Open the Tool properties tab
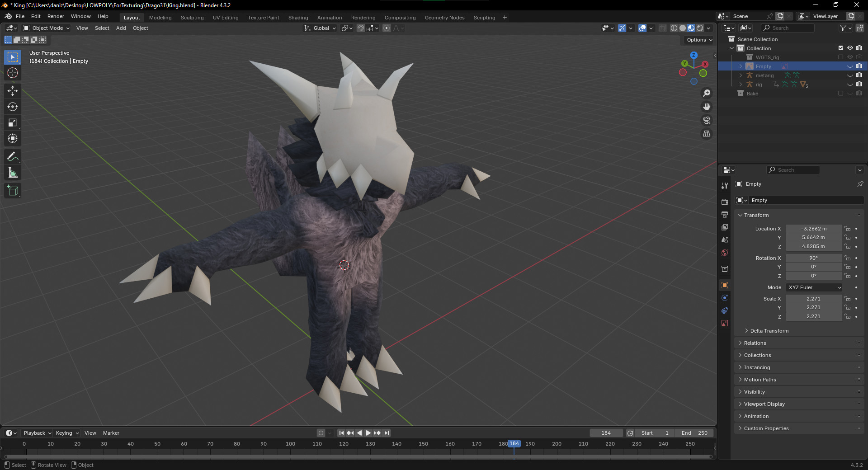 725,185
